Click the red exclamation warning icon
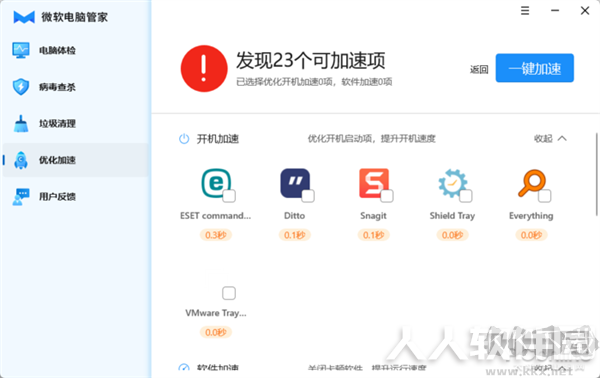This screenshot has height=378, width=600. [x=204, y=69]
